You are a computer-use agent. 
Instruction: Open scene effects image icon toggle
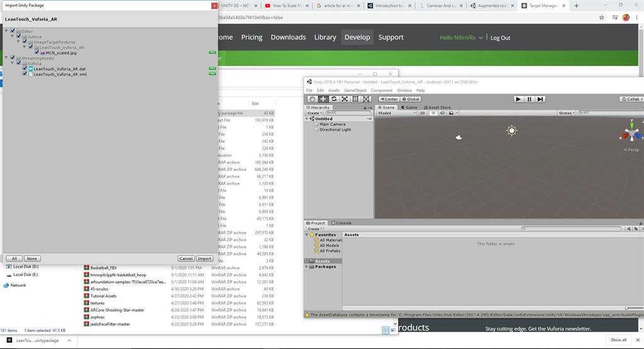pos(451,113)
